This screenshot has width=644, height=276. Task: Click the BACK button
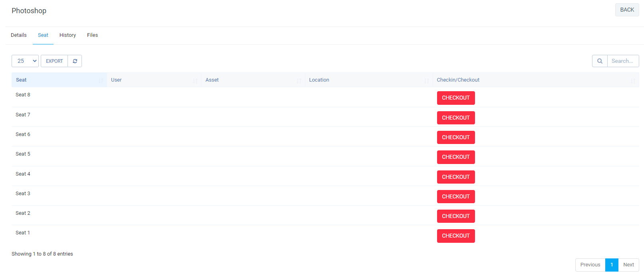pos(627,10)
